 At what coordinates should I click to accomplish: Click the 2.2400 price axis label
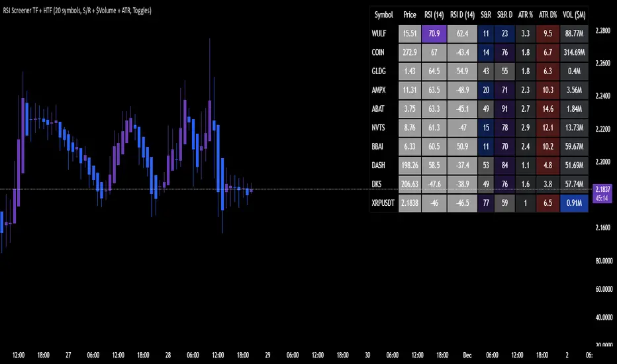point(603,96)
